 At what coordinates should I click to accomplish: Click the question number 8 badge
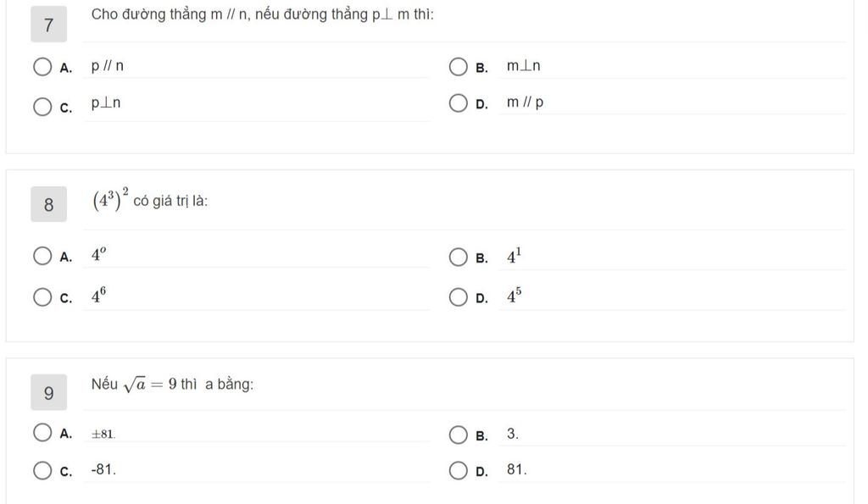tap(48, 204)
